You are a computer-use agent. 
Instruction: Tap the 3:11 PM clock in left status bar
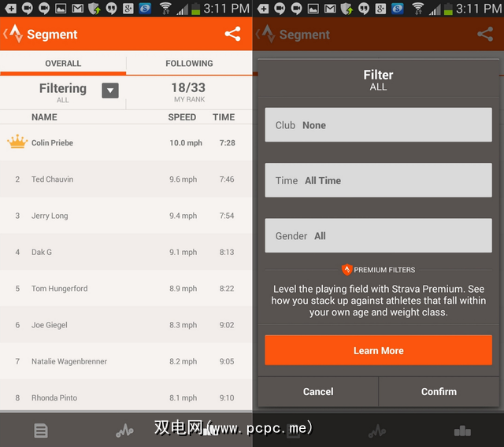226,9
